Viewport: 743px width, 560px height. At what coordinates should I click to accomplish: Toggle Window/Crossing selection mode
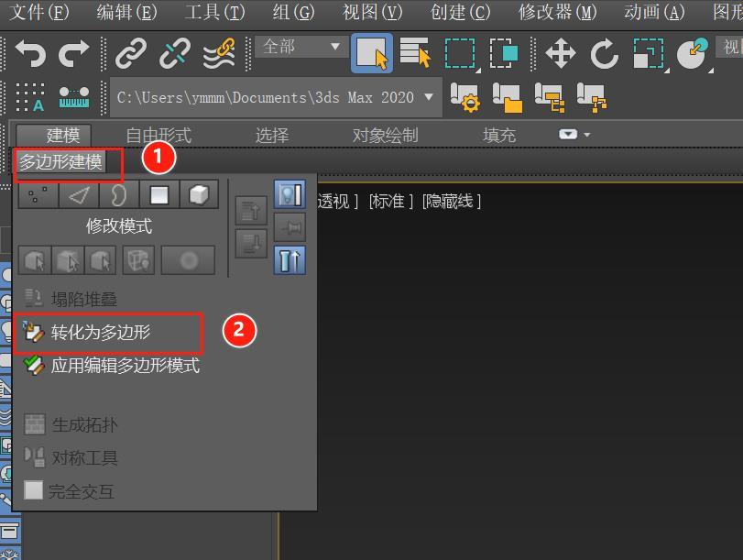tap(503, 54)
